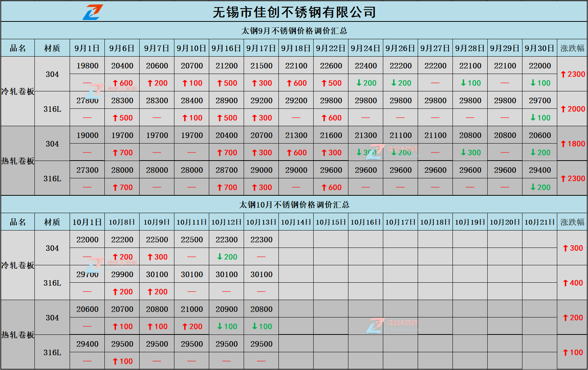The height and width of the screenshot is (370, 588).
Task: Click the 涨跌幅 header in the October table
Action: (572, 222)
